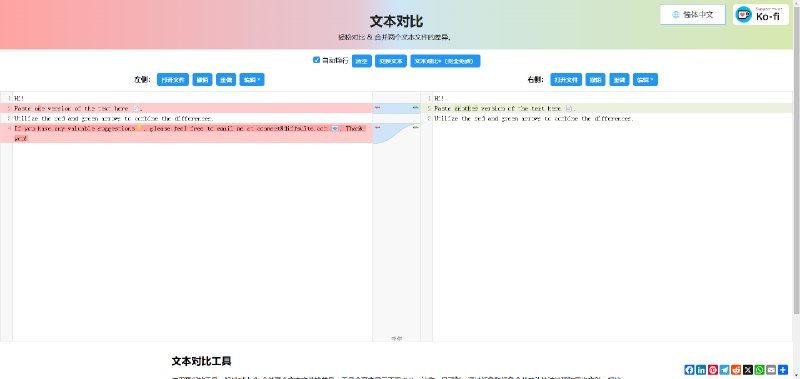Image resolution: width=800 pixels, height=379 pixels.
Task: Click left-side 打开文件 button
Action: (173, 80)
